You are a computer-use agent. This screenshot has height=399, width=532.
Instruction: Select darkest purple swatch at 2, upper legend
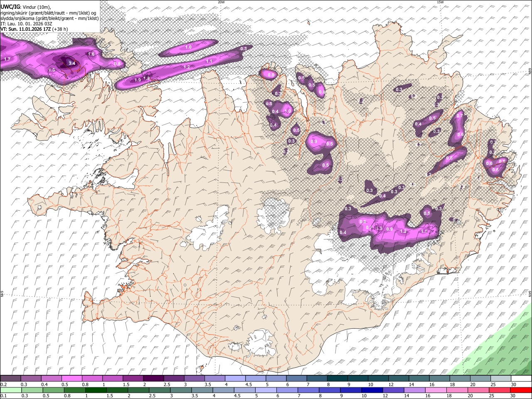click(153, 379)
